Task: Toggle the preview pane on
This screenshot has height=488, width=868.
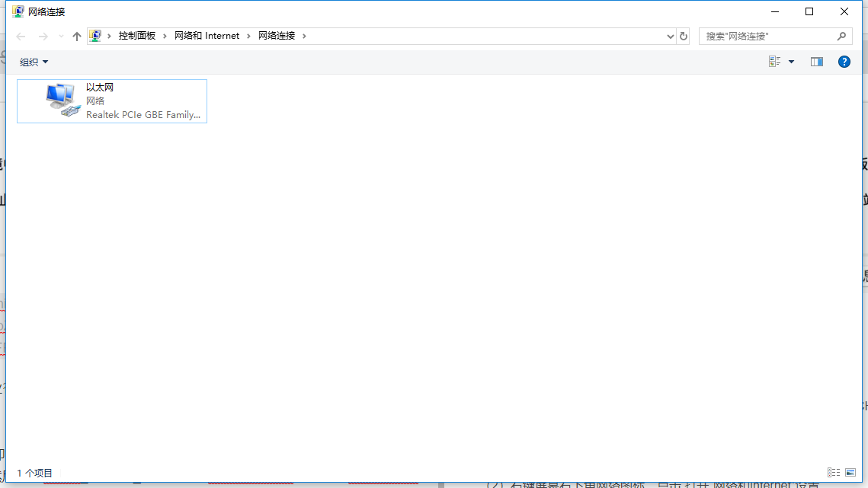Action: click(816, 62)
